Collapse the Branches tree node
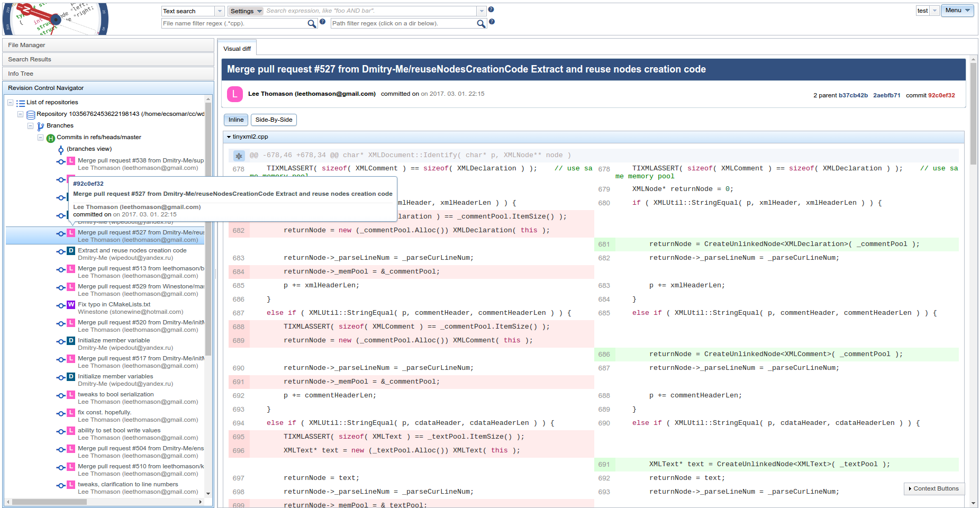 pos(30,126)
